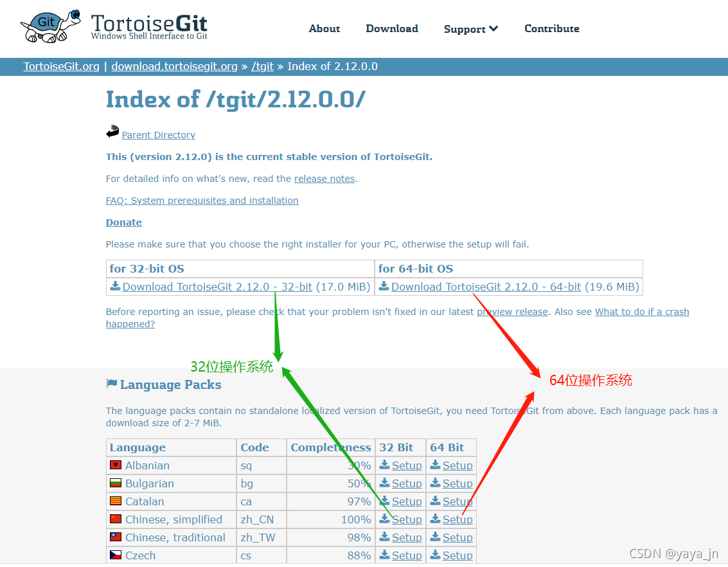Click the 'Language Packs' heading text
Viewport: 728px width, 567px height.
[170, 384]
